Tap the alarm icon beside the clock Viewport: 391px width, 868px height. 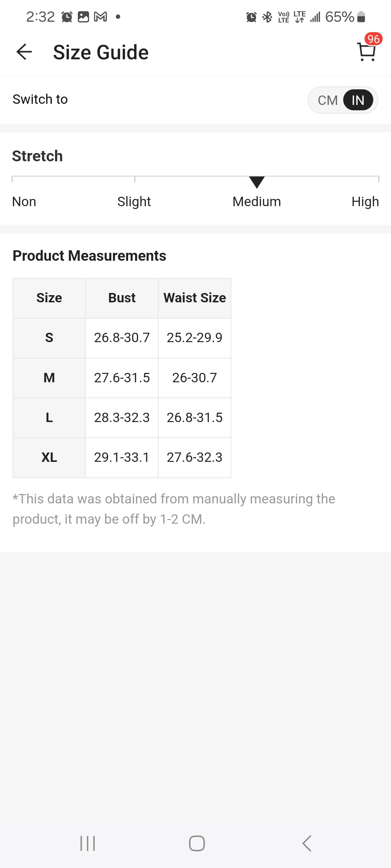click(x=67, y=17)
